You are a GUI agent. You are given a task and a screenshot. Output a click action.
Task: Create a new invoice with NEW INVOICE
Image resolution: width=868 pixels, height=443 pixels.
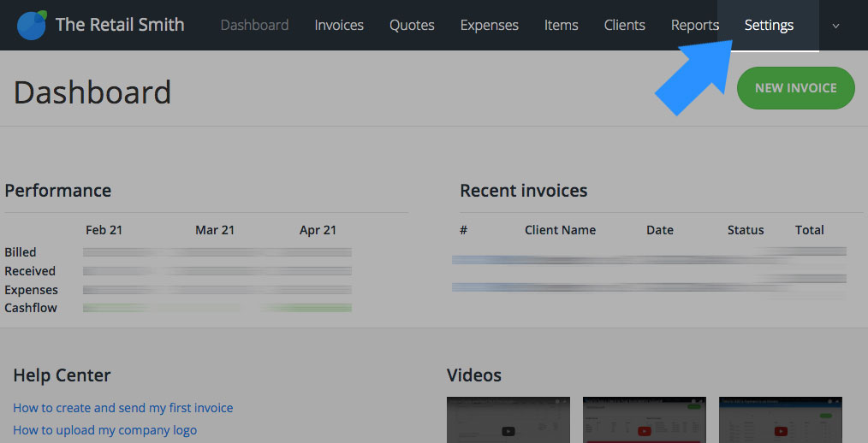[x=795, y=88]
